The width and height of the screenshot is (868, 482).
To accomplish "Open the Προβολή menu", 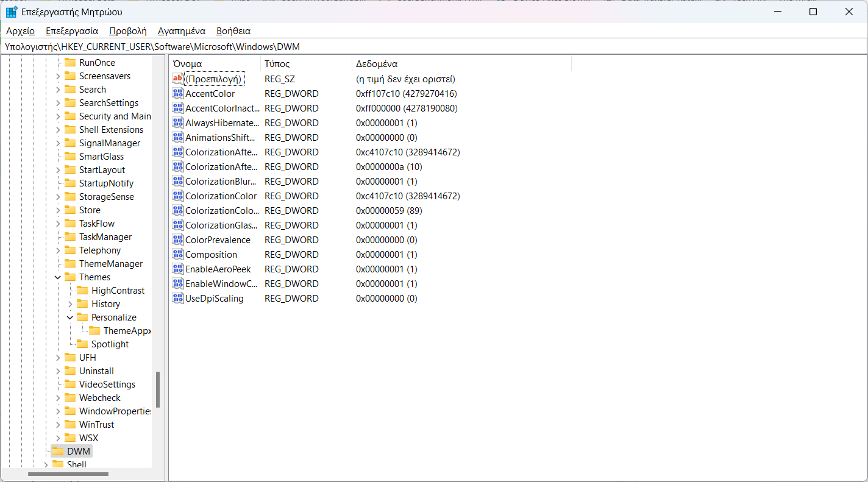I will 128,30.
